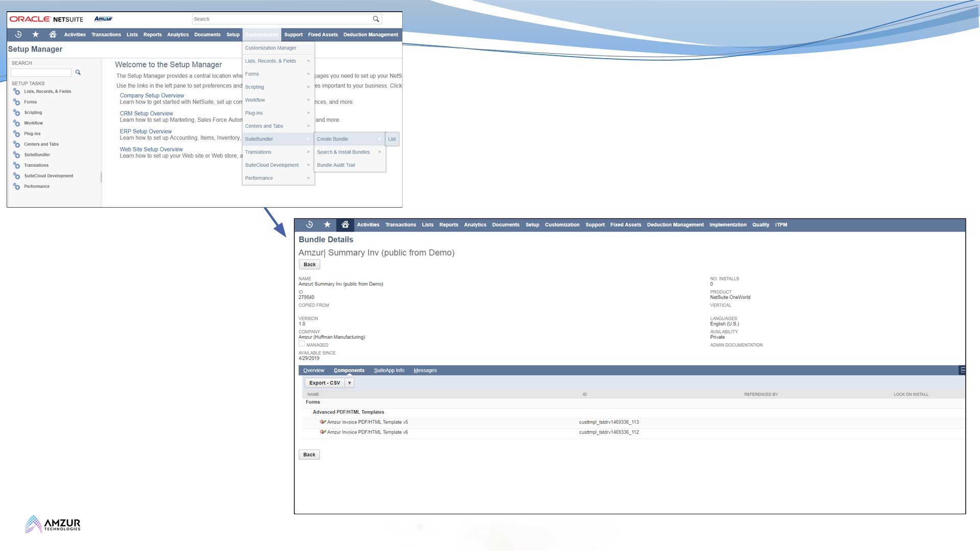Image resolution: width=980 pixels, height=551 pixels.
Task: Click the top Back button under bundle title
Action: [310, 264]
